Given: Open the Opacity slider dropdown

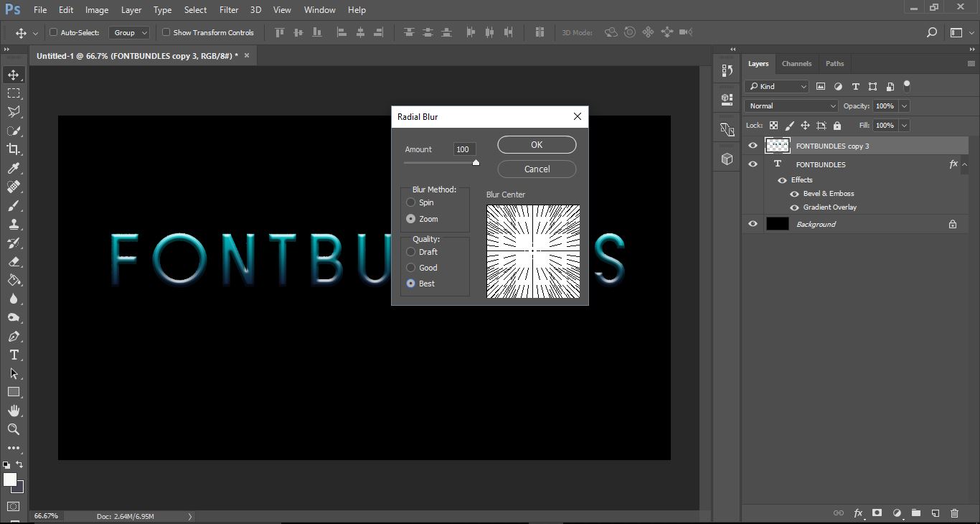Looking at the screenshot, I should [x=904, y=106].
